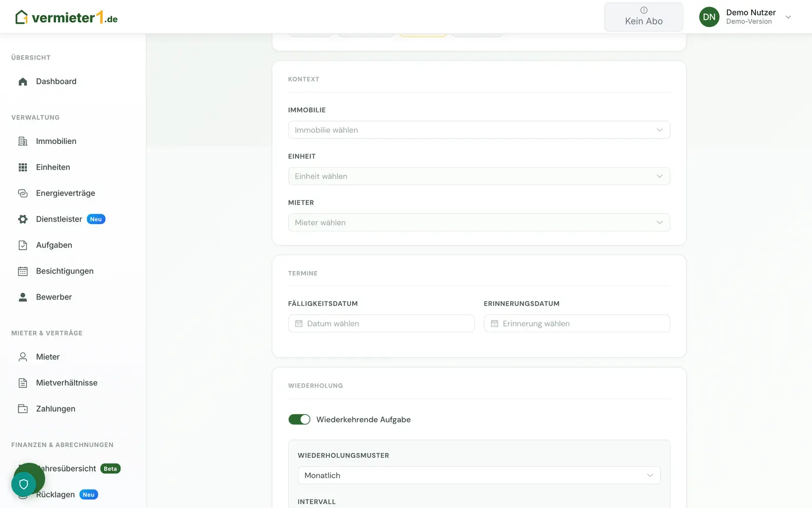Click the VERWALTUNG sidebar heading
The image size is (812, 508).
(35, 117)
